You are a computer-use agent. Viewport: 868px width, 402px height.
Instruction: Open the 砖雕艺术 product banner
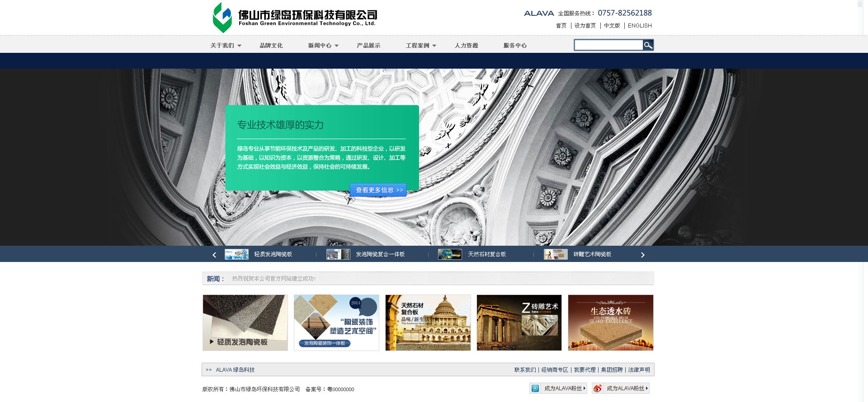pos(519,323)
